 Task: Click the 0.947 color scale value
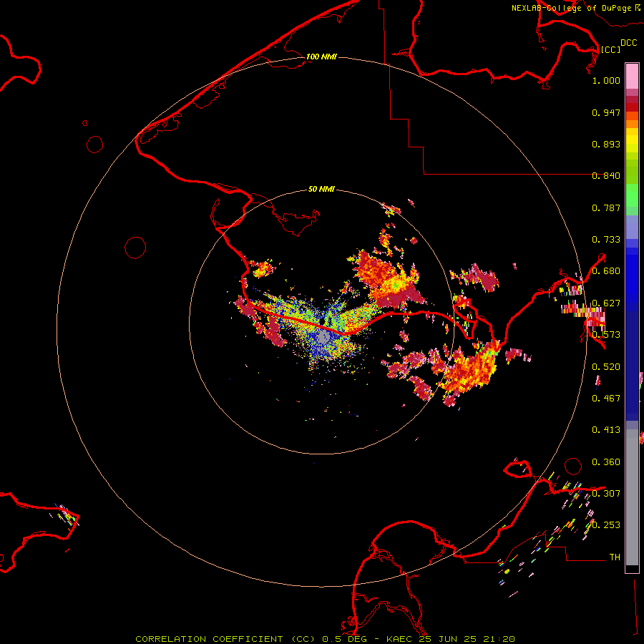pos(606,112)
